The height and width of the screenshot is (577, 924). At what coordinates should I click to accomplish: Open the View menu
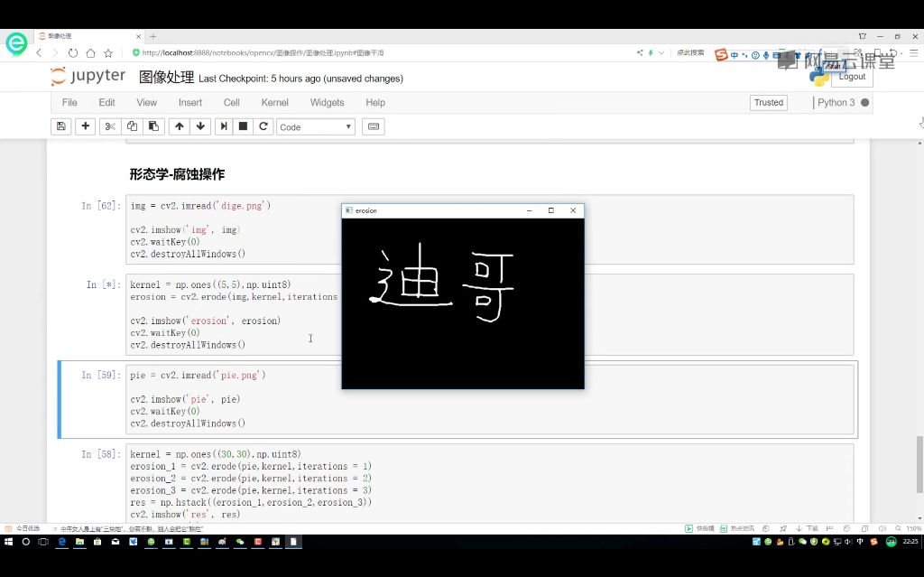pos(147,102)
